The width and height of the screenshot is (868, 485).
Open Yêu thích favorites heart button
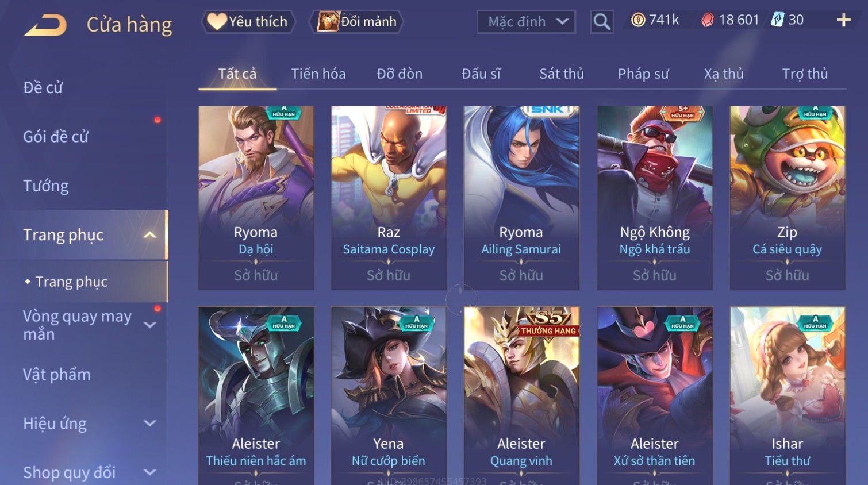(x=248, y=22)
